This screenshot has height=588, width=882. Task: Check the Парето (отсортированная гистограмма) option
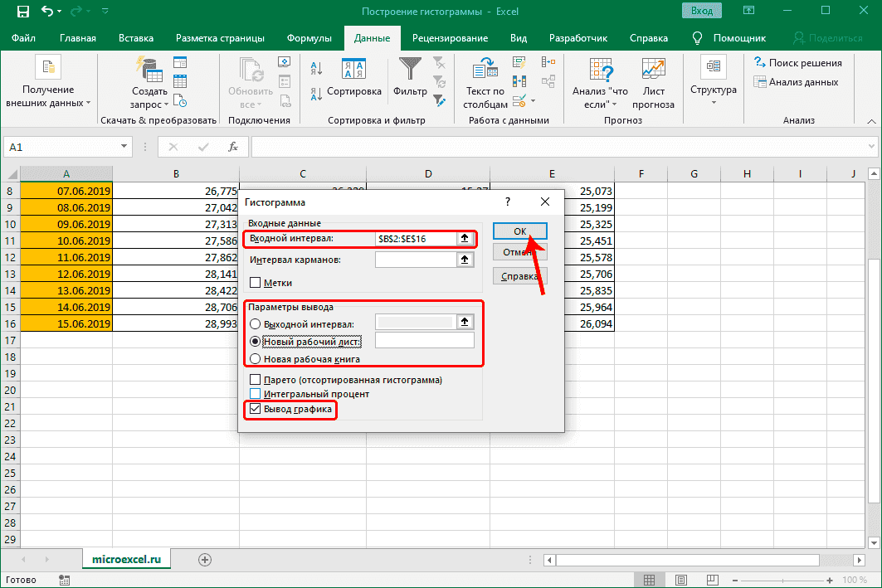[256, 379]
